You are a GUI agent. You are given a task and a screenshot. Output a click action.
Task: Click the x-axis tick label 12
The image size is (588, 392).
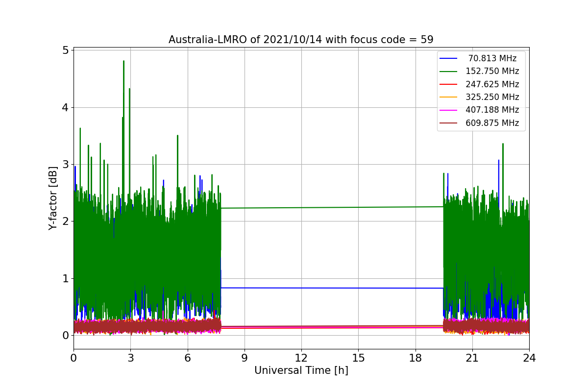(x=301, y=358)
